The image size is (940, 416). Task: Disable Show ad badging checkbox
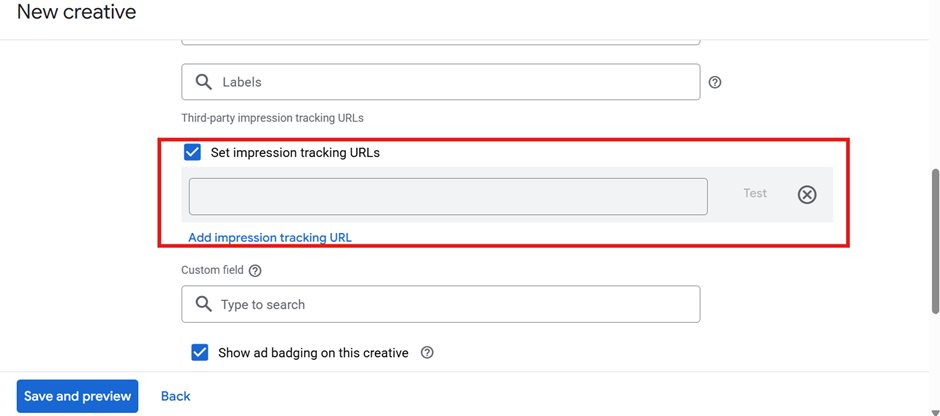(200, 353)
